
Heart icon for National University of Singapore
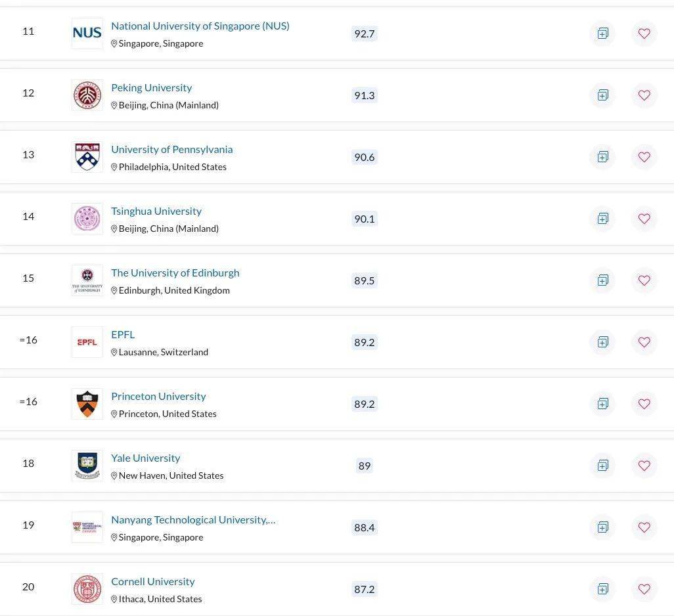pos(644,33)
